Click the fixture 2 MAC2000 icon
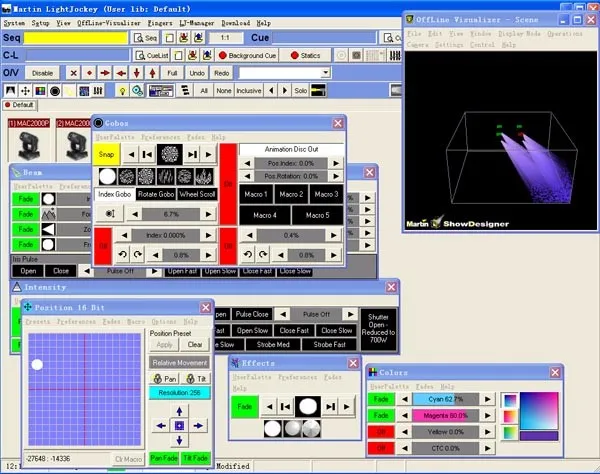600x474 pixels. tap(75, 140)
